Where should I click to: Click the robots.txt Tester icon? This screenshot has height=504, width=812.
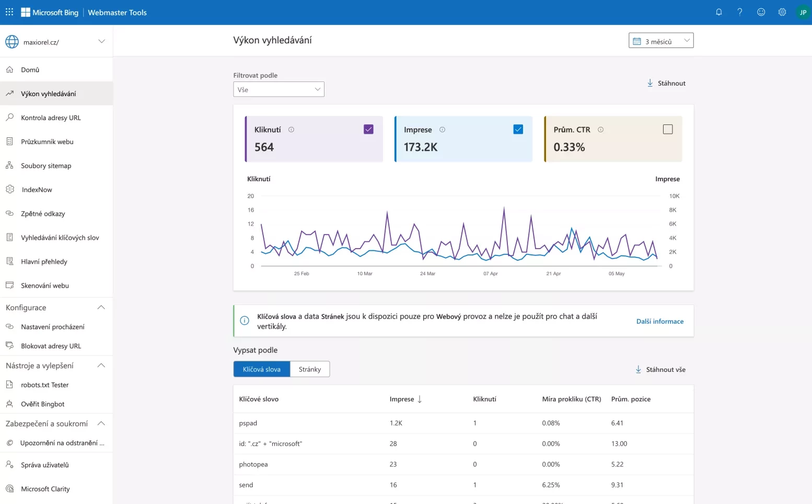pyautogui.click(x=9, y=384)
